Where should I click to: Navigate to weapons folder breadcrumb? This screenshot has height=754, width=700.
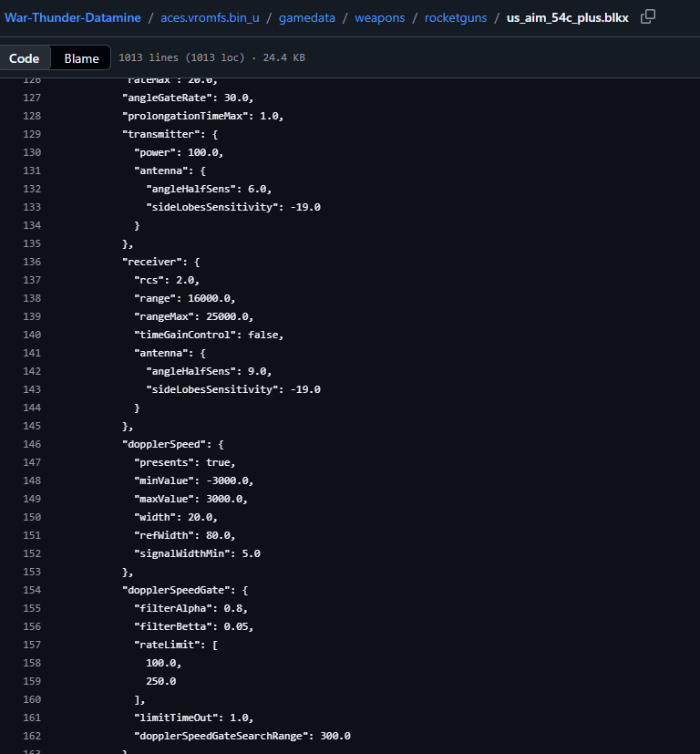click(380, 18)
